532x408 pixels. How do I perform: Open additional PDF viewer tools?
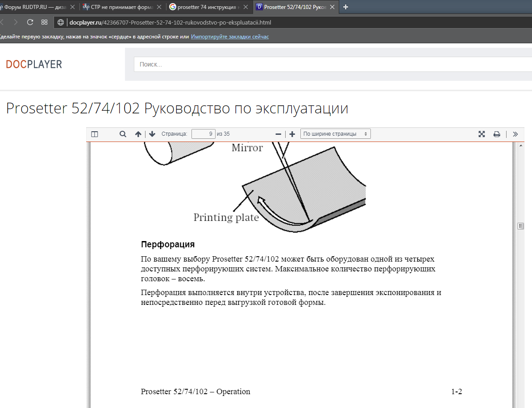click(x=515, y=133)
